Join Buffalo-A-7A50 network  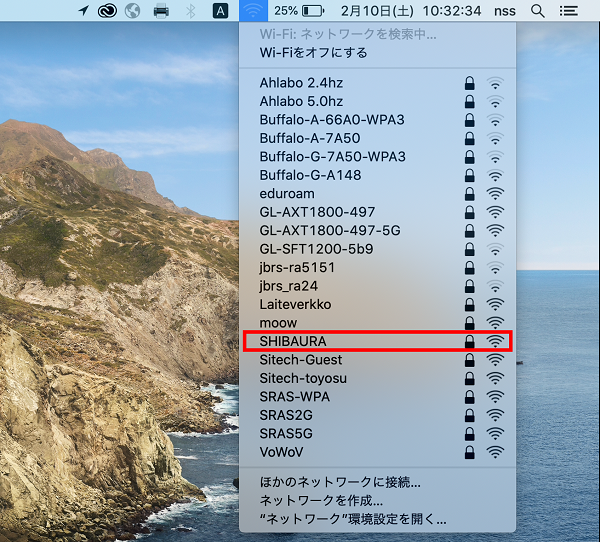pyautogui.click(x=378, y=138)
